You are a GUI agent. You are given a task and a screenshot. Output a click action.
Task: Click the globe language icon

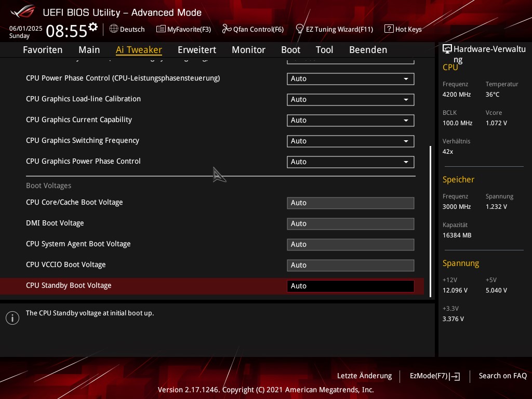tap(114, 29)
